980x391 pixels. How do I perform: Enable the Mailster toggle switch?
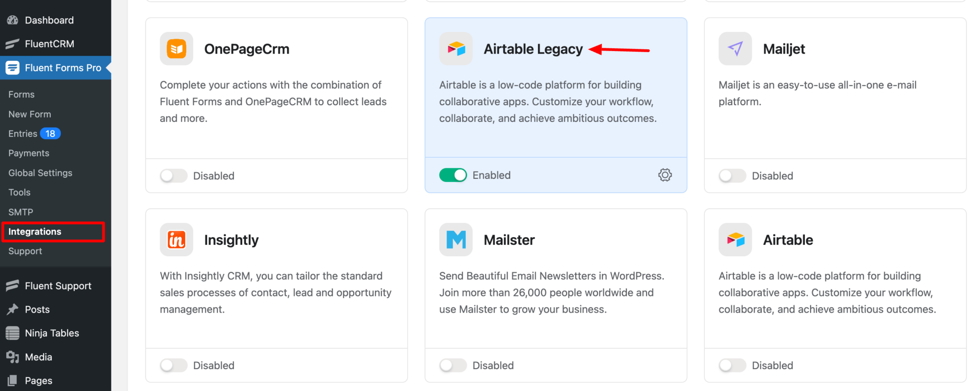pos(453,365)
